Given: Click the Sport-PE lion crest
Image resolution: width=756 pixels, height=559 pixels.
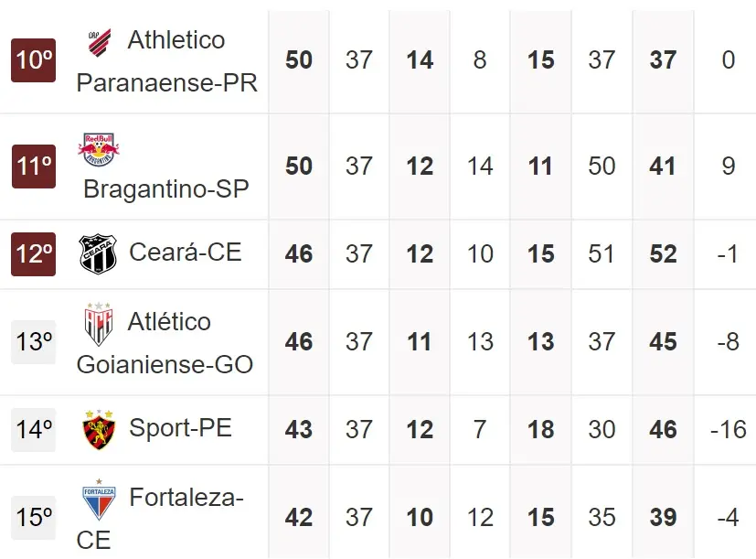Looking at the screenshot, I should point(98,429).
